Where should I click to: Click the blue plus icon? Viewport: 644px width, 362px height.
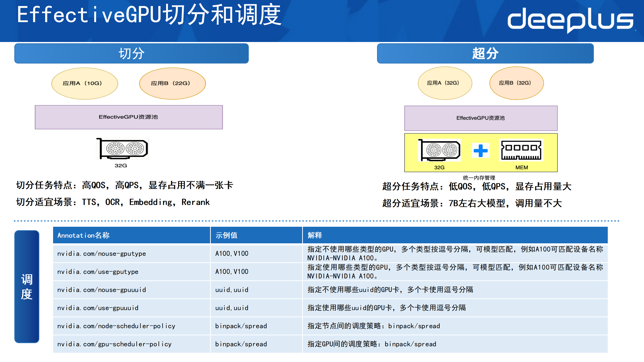tap(480, 151)
